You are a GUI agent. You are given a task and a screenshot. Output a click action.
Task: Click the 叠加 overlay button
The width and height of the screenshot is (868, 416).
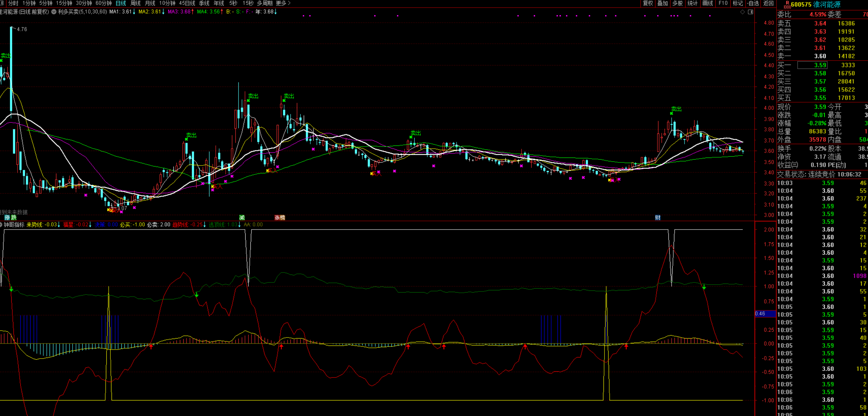coord(662,3)
